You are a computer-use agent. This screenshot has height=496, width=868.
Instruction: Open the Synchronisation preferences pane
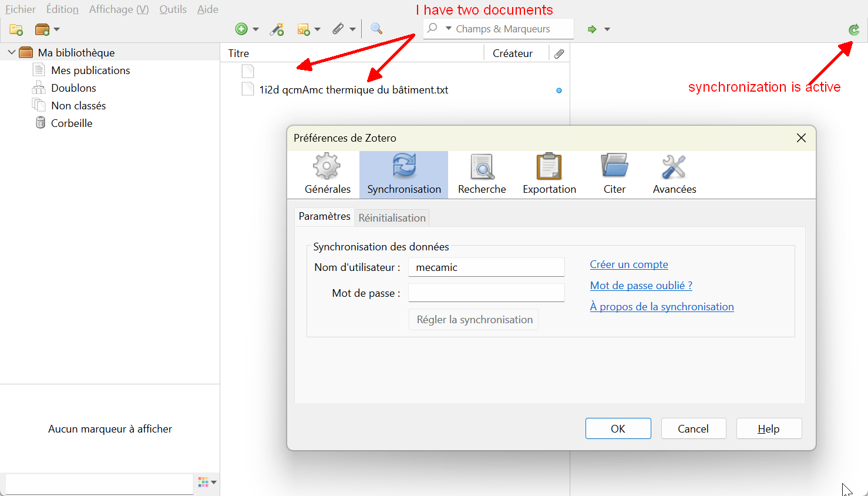404,174
